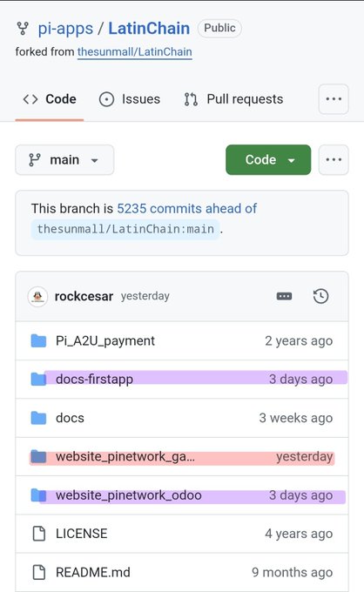The image size is (364, 592).
Task: Click the website_pinetwork_ga… folder icon
Action: pyautogui.click(x=38, y=457)
